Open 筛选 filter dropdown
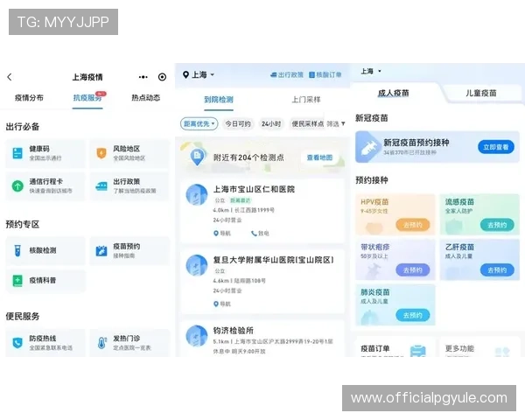This screenshot has height=420, width=525. tap(336, 124)
